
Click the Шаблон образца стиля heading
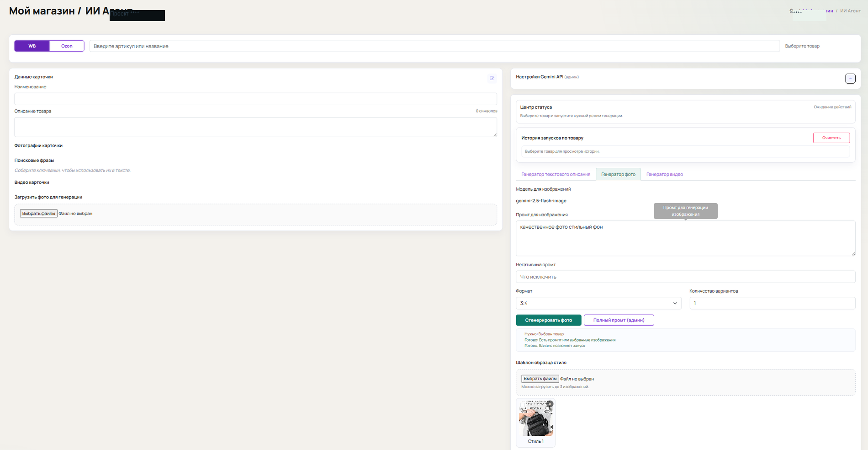pos(541,363)
